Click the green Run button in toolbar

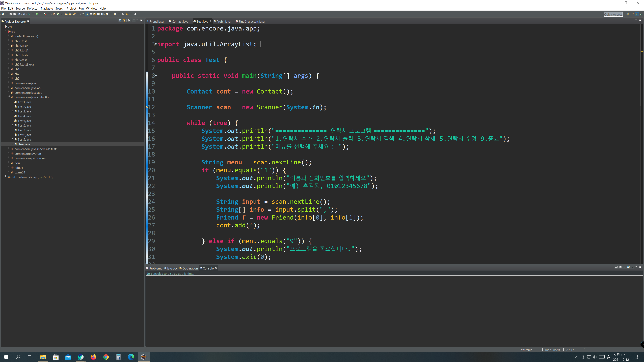click(x=37, y=14)
